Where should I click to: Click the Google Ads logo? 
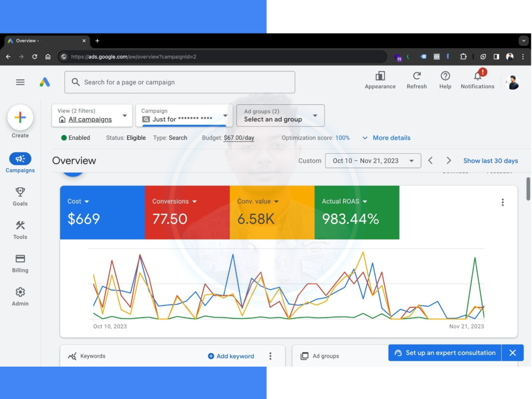[x=45, y=82]
